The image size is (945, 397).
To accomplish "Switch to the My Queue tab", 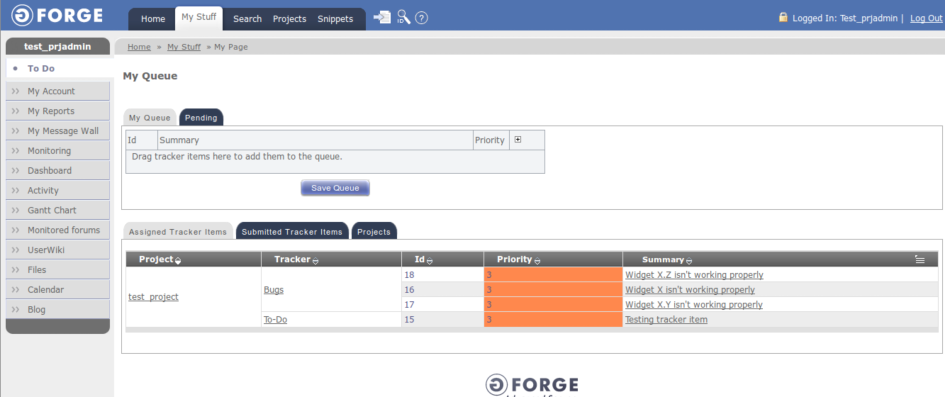I will coord(149,117).
